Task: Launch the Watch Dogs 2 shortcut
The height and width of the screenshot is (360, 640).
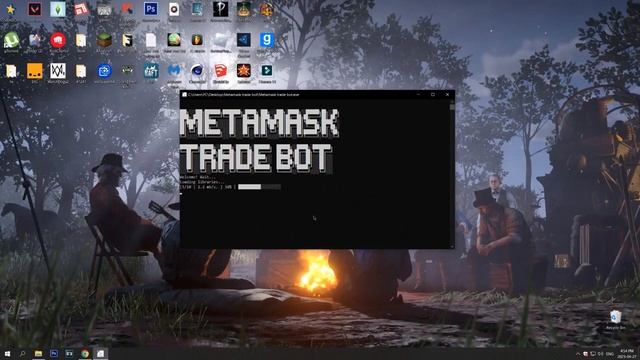Action: coord(58,71)
